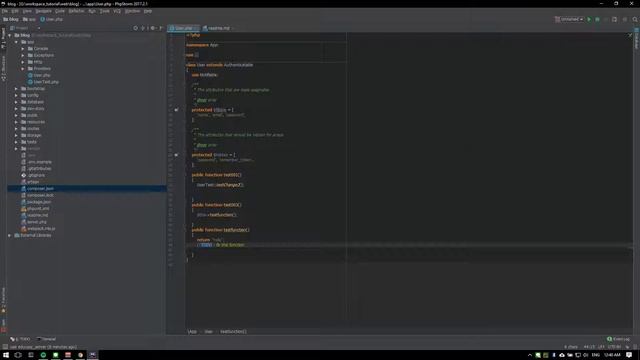
Task: Toggle the Project tool window stripe button
Action: [3, 38]
